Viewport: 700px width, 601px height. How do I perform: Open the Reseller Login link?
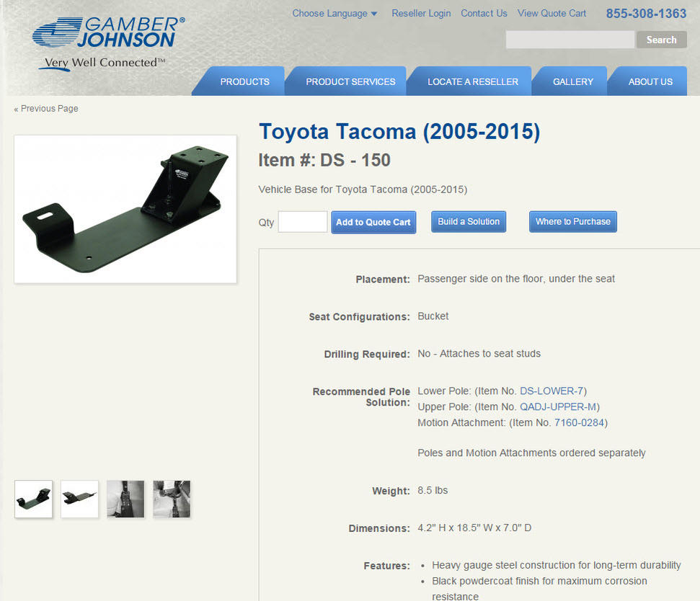421,14
